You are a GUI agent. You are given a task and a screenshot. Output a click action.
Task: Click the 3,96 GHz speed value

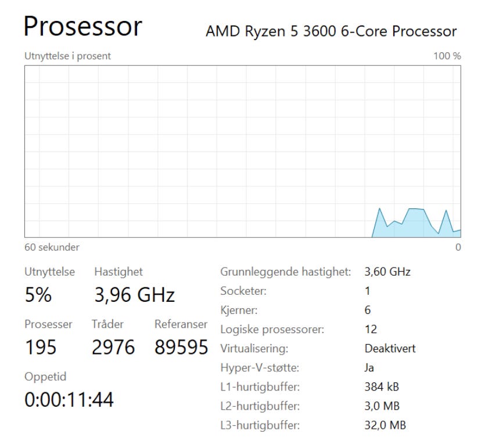[134, 295]
